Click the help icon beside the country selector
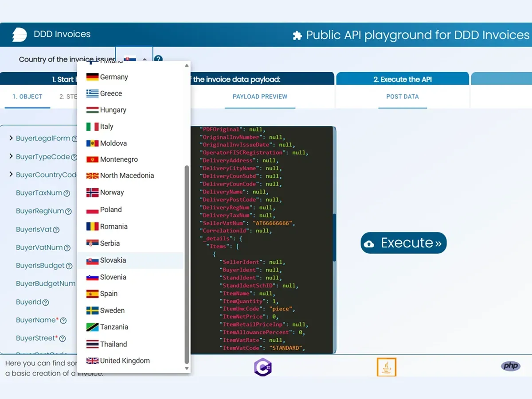Image resolution: width=532 pixels, height=399 pixels. [158, 59]
